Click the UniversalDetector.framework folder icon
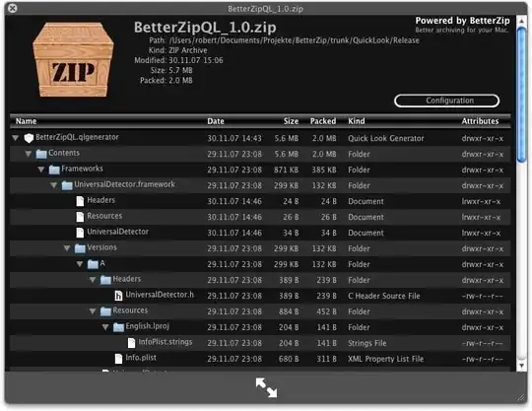532x411 pixels. point(67,185)
